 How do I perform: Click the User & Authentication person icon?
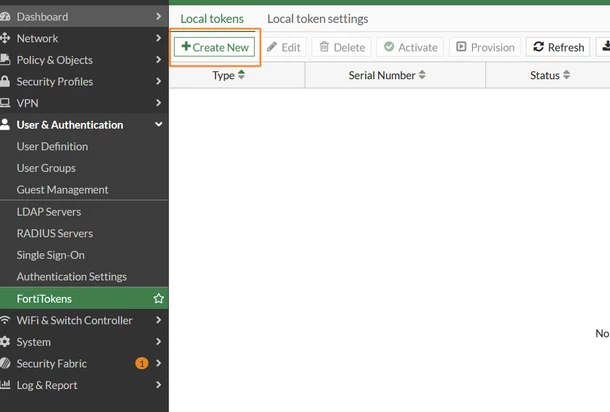[x=5, y=124]
